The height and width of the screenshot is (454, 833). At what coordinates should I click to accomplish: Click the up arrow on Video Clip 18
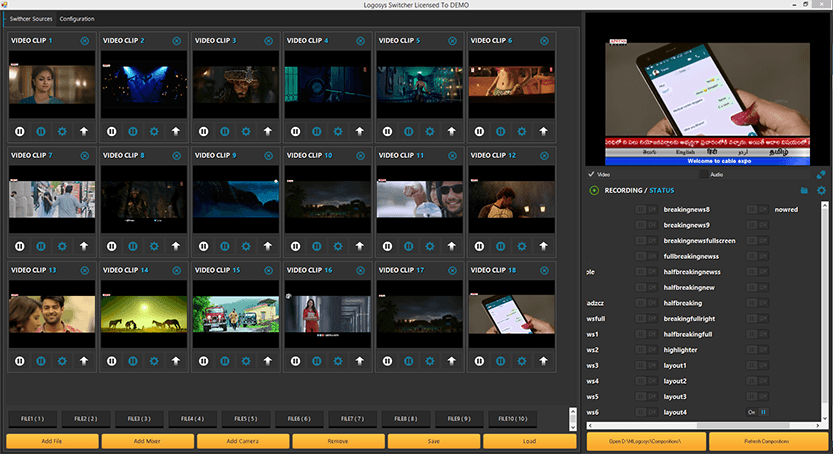543,361
